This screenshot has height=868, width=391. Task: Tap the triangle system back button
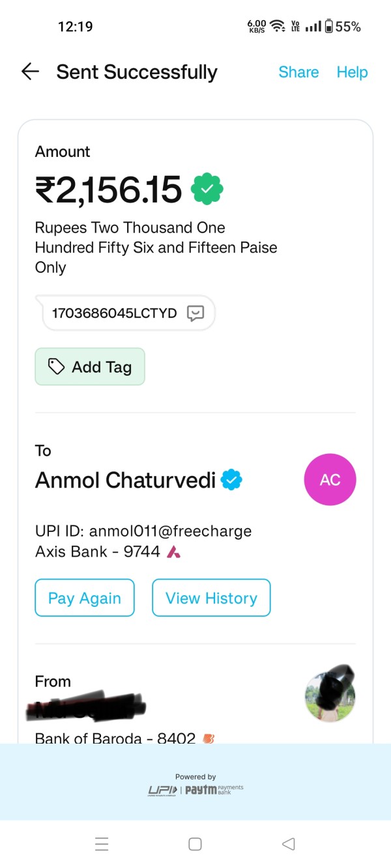click(288, 844)
